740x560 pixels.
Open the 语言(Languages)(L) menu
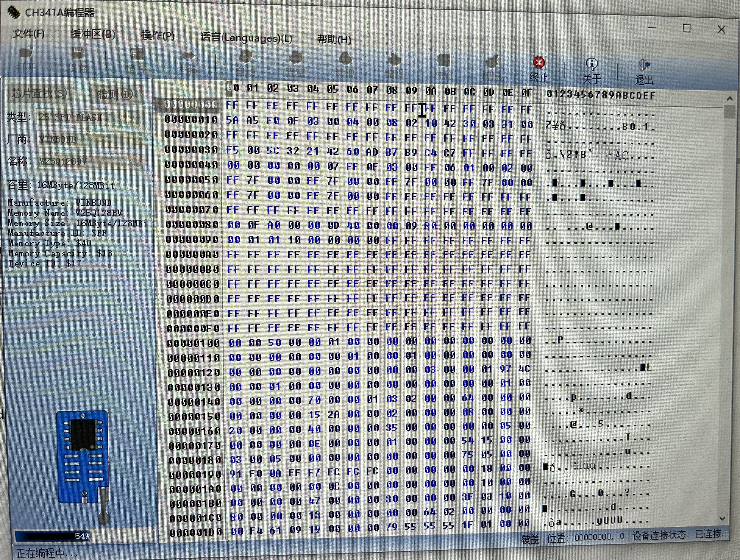point(246,38)
